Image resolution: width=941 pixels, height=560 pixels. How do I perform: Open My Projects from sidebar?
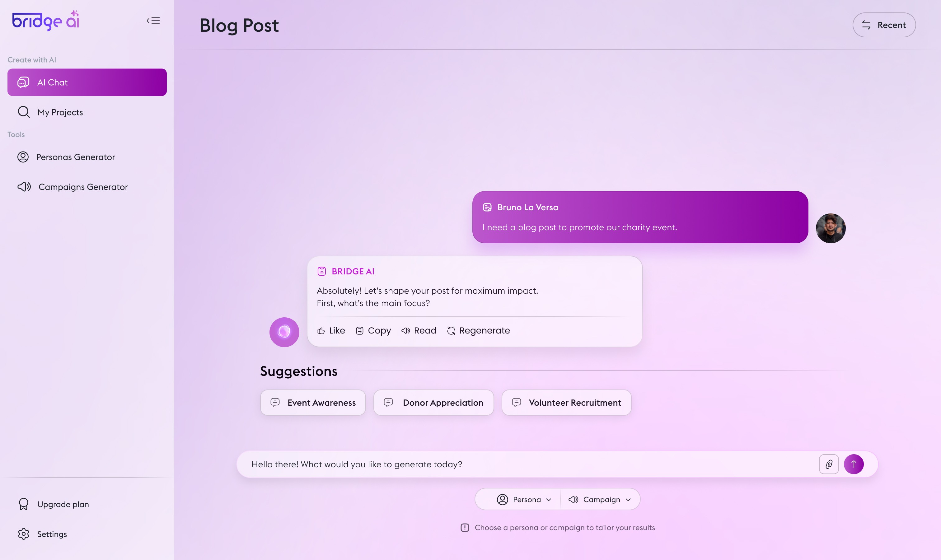[60, 112]
